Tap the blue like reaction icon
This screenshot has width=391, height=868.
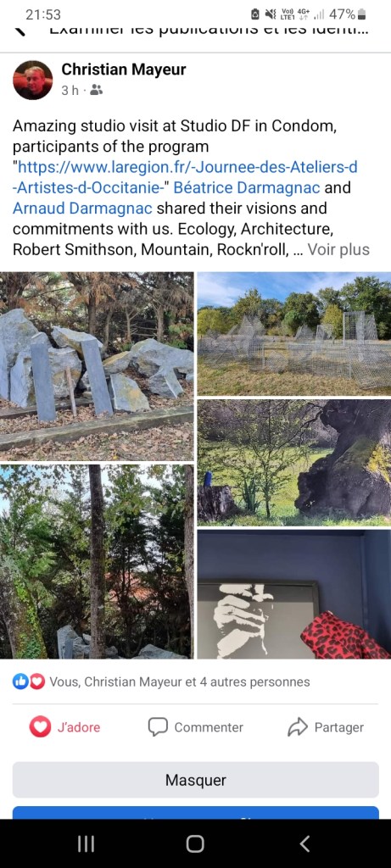click(x=20, y=682)
